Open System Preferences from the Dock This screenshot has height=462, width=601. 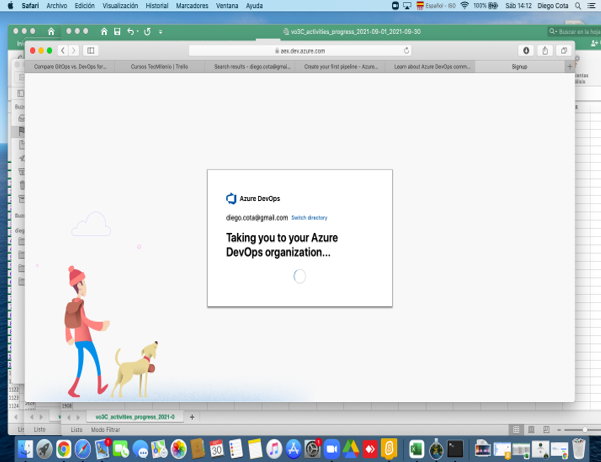[x=312, y=449]
